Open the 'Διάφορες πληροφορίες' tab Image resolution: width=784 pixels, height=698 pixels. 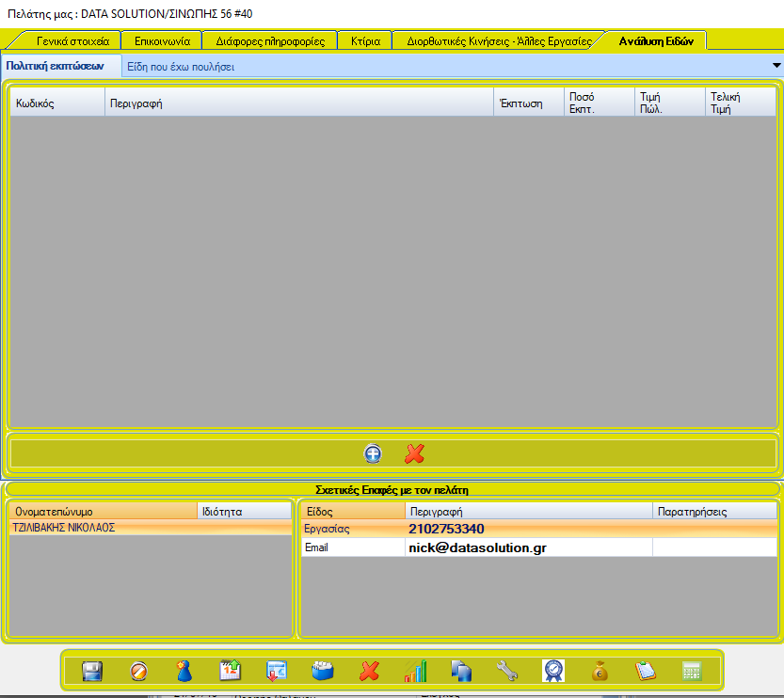pyautogui.click(x=270, y=41)
